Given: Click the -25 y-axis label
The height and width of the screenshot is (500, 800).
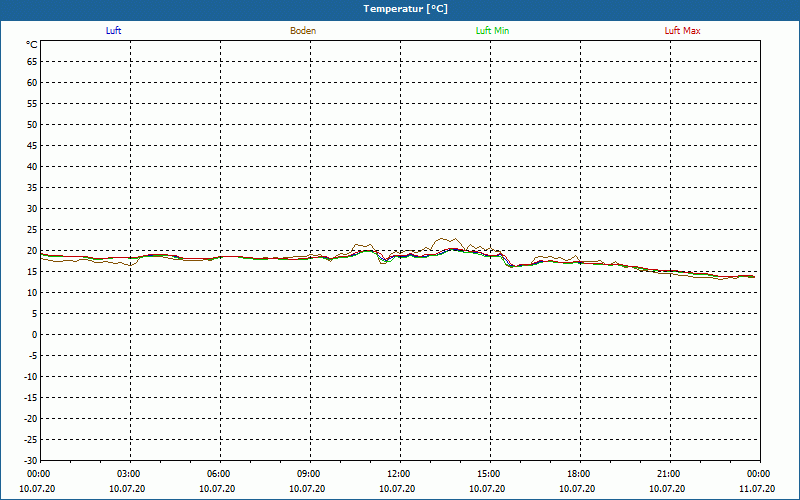Looking at the screenshot, I should click(31, 440).
